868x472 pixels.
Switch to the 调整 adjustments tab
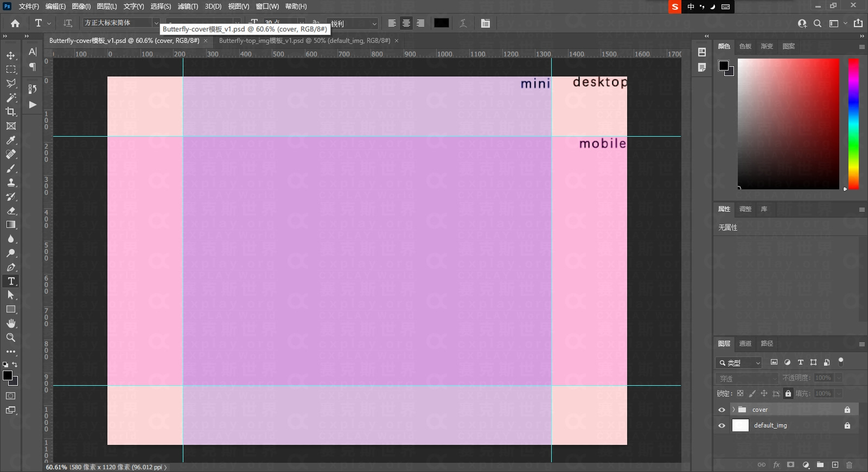(x=745, y=209)
